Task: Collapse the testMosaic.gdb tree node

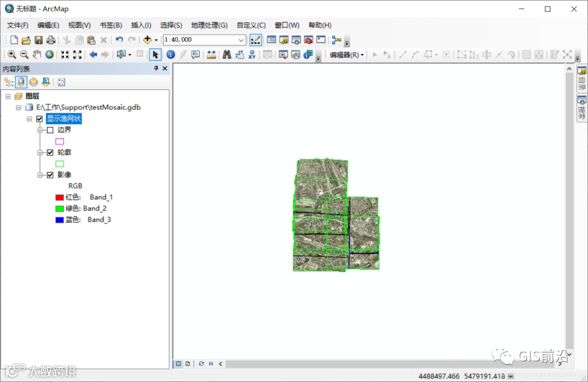Action: 19,107
